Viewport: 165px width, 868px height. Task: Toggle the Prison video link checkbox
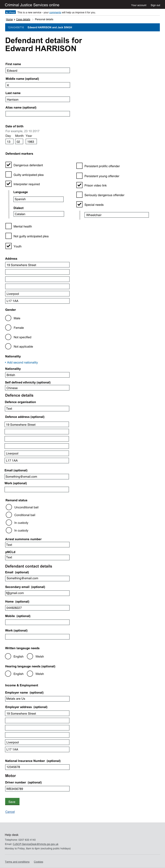click(x=79, y=185)
